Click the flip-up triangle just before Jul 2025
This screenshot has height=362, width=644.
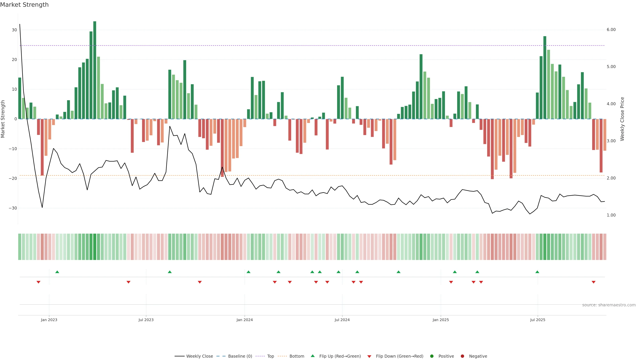[x=537, y=272]
